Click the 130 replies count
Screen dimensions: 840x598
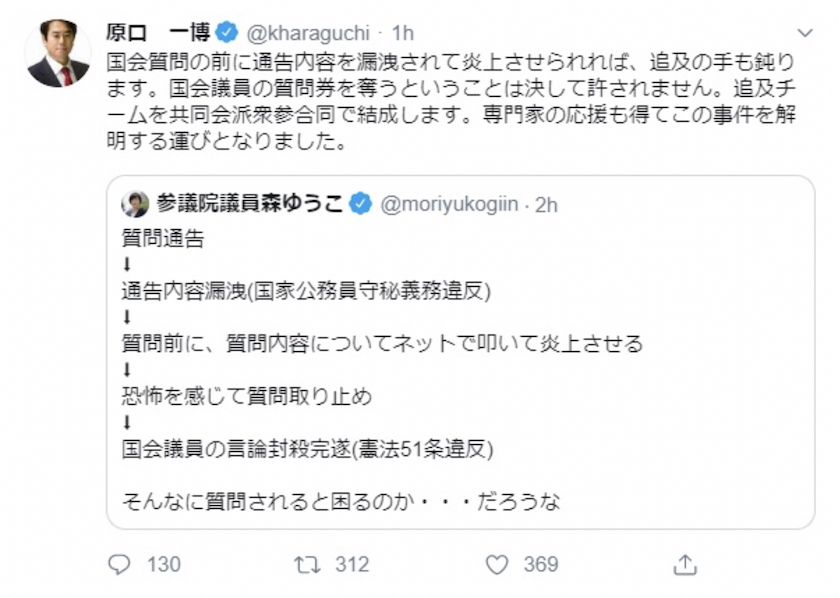[164, 565]
